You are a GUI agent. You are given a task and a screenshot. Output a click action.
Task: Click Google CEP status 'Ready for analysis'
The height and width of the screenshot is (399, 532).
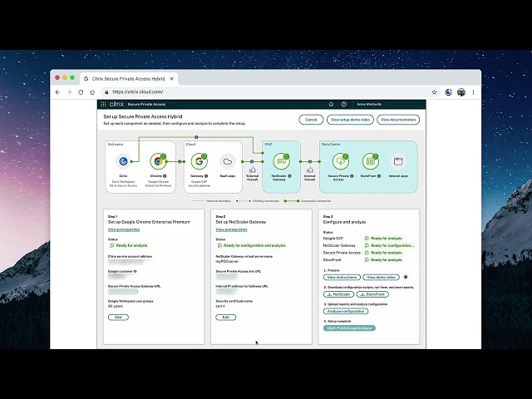click(384, 239)
